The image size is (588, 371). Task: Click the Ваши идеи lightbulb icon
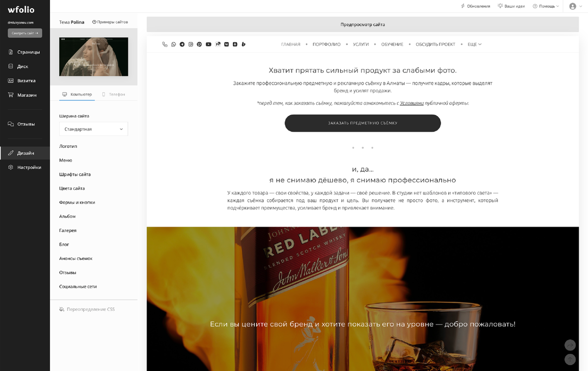coord(510,6)
